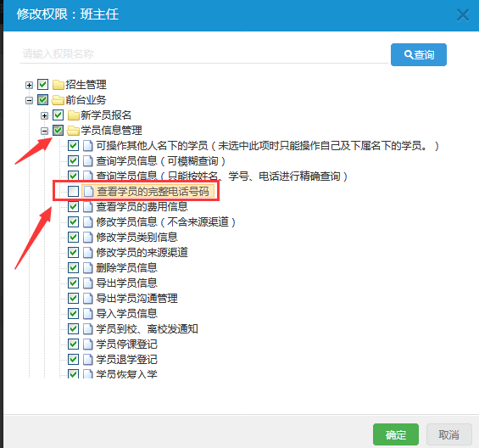Screen dimensions: 479x448
Task: Select the 修改学员的来源渠道 tree item
Action: click(x=142, y=253)
